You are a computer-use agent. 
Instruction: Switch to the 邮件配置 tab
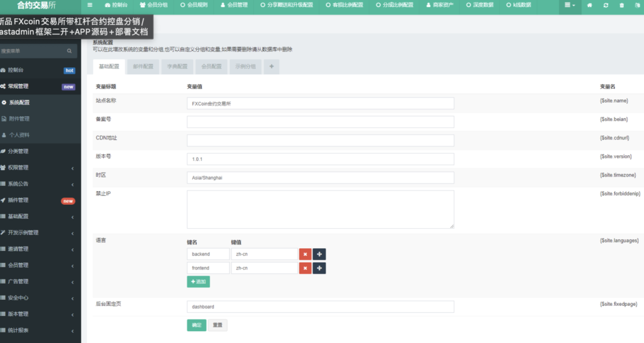pyautogui.click(x=143, y=66)
